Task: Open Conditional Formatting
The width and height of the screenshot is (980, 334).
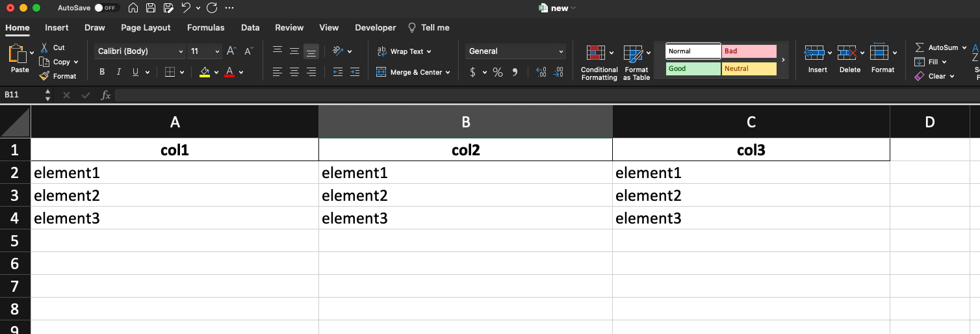Action: point(599,63)
